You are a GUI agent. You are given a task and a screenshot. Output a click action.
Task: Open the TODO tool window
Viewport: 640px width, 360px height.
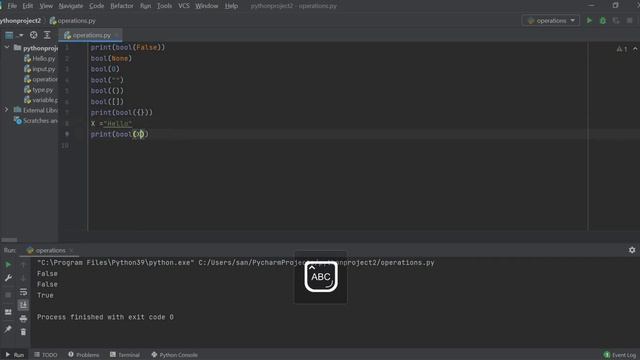pyautogui.click(x=46, y=355)
